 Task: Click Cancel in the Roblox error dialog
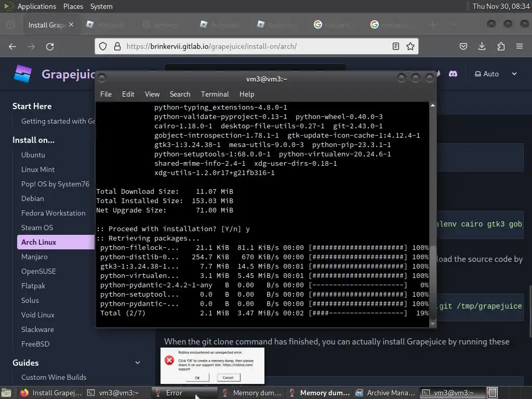pos(228,377)
